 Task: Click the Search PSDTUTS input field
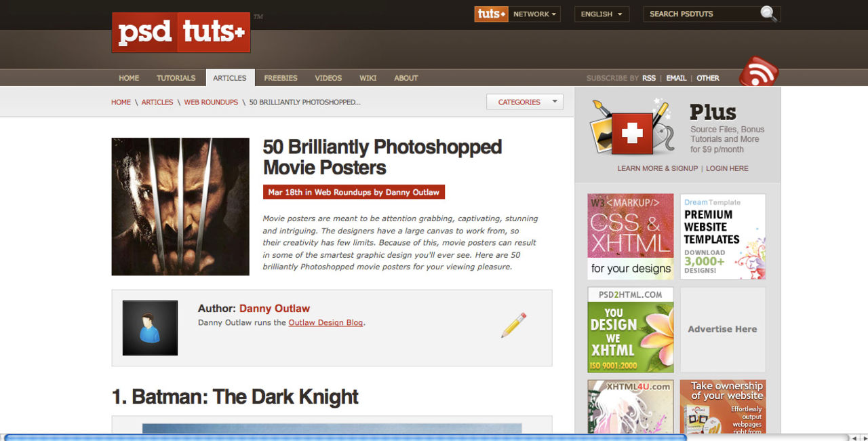pyautogui.click(x=701, y=14)
